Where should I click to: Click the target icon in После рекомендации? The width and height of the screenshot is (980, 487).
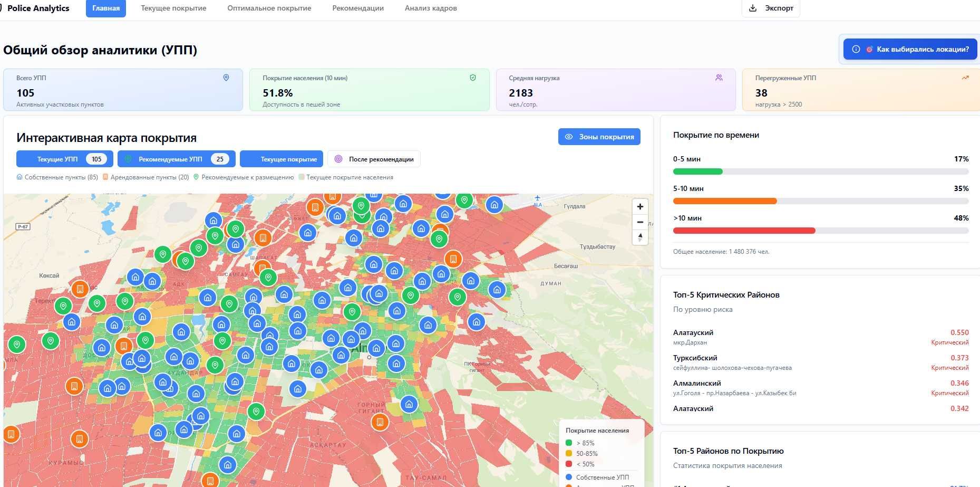[338, 159]
